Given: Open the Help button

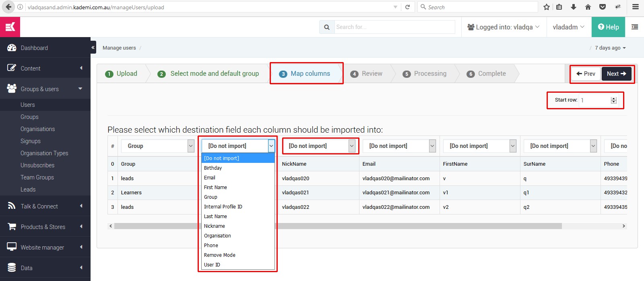Looking at the screenshot, I should [x=608, y=27].
